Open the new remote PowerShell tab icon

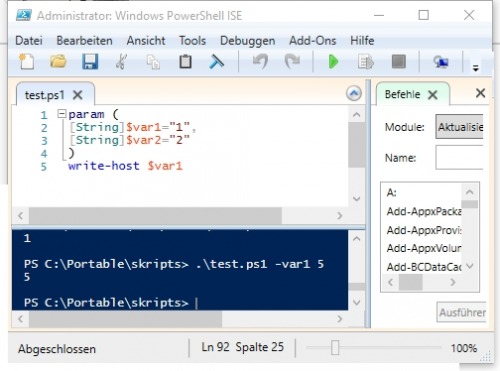tap(441, 62)
